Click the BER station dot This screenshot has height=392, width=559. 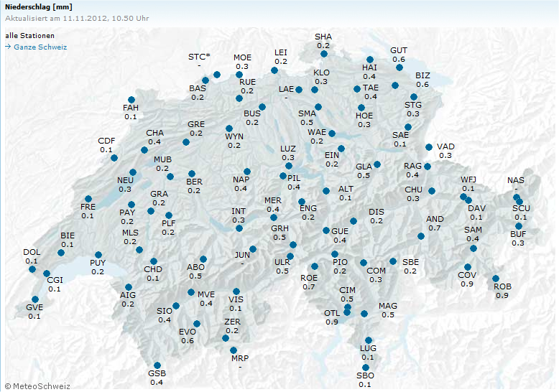coord(192,174)
